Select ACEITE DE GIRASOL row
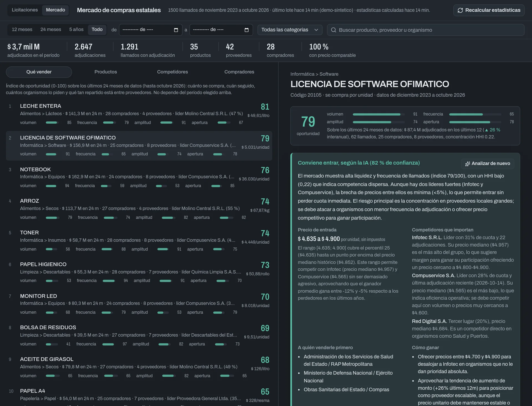The height and width of the screenshot is (406, 532). (139, 367)
